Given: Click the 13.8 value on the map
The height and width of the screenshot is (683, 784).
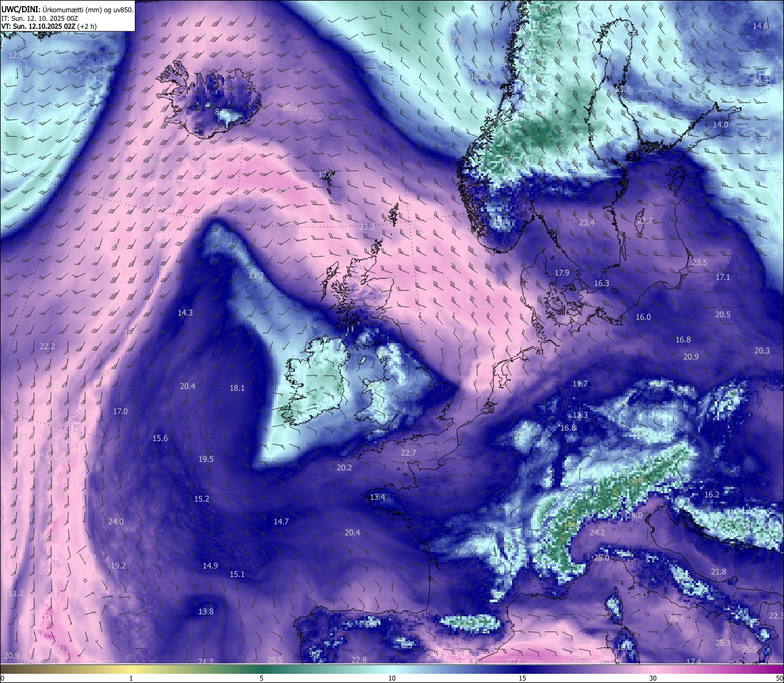Looking at the screenshot, I should coord(206,611).
